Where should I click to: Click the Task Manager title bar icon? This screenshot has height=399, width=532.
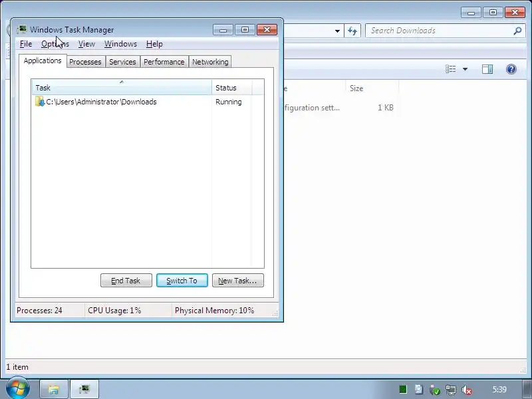pyautogui.click(x=22, y=29)
